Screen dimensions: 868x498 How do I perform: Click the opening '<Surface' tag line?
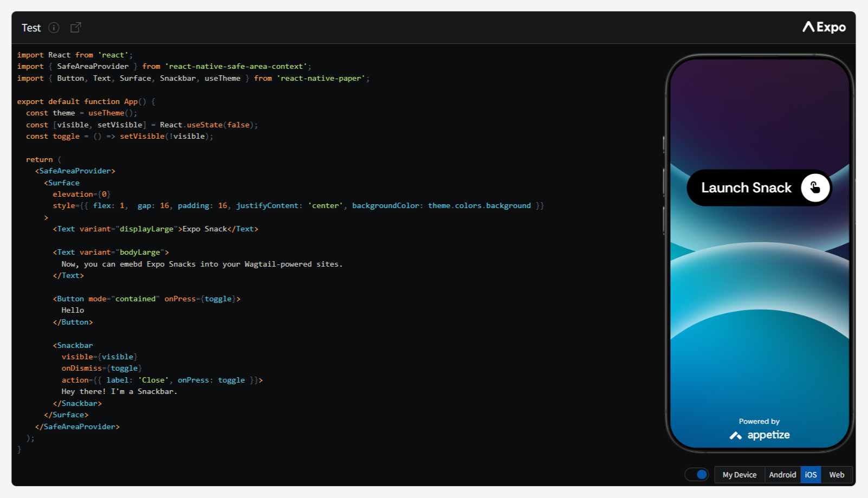pos(62,183)
